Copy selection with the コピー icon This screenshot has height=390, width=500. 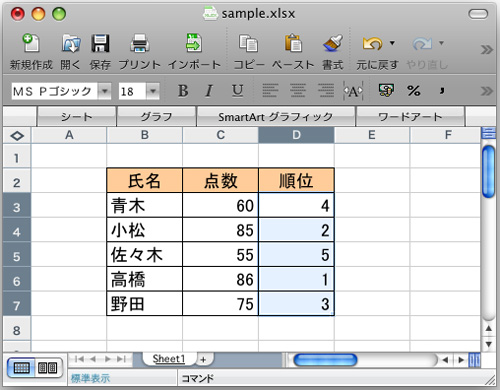click(x=248, y=43)
